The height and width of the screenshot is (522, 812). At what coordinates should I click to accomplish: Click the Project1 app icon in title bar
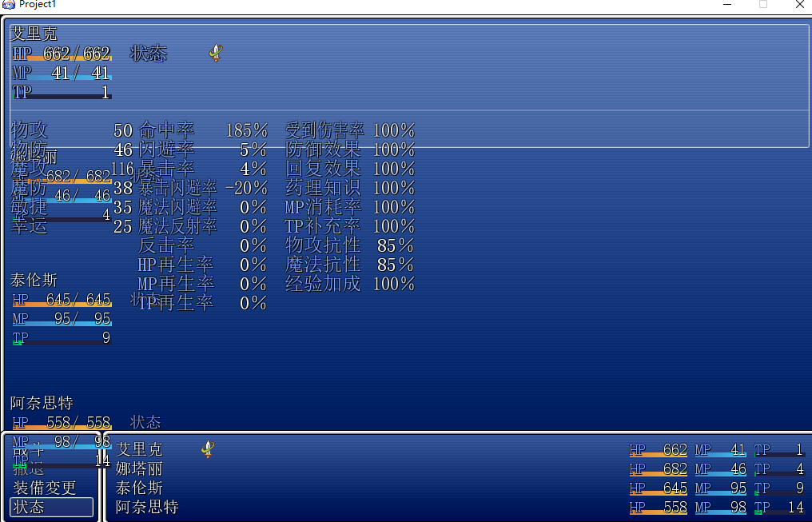point(8,5)
